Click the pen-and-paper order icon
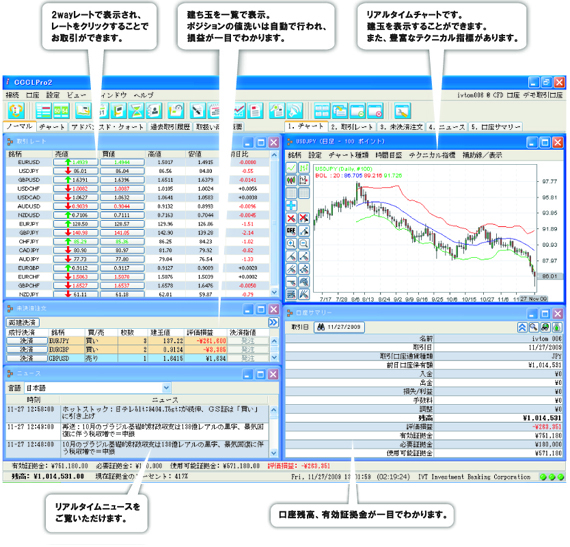The height and width of the screenshot is (547, 570). coord(197,110)
